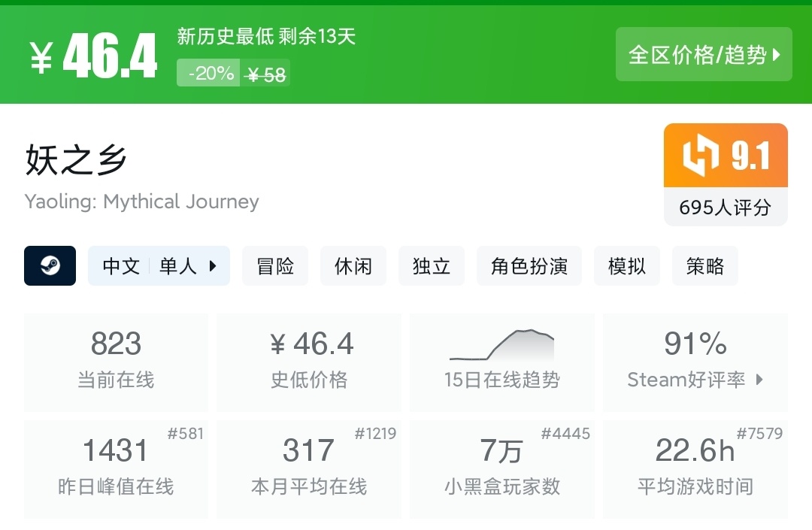Viewport: 812px width, 530px height.
Task: Tap the 角色扮演 genre tag
Action: point(529,265)
